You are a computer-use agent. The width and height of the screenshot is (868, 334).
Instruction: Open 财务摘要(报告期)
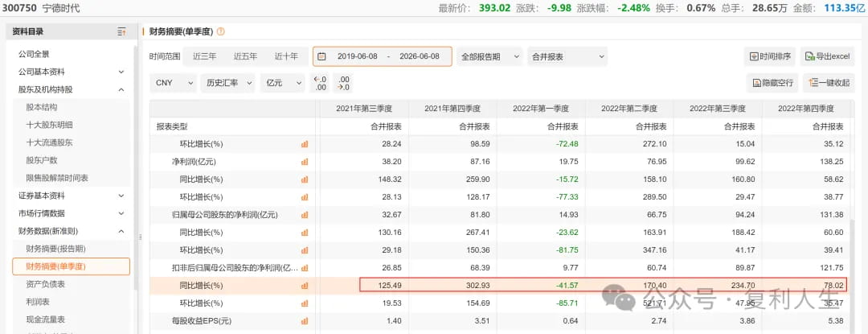click(55, 249)
